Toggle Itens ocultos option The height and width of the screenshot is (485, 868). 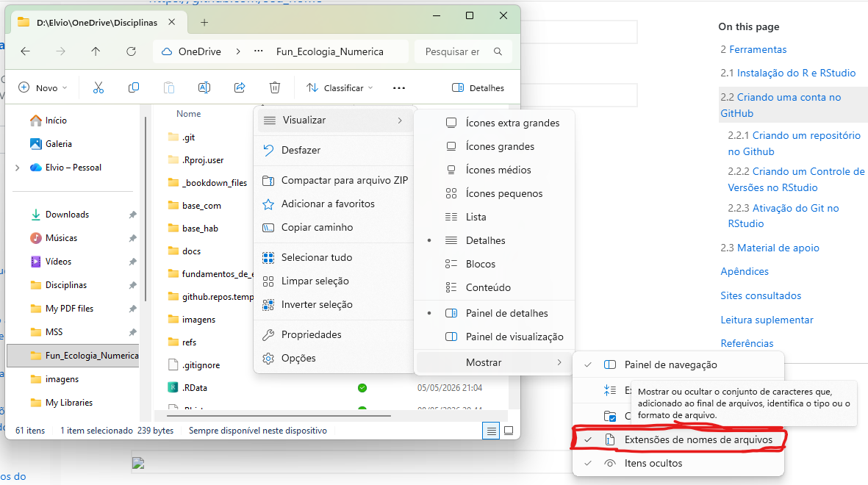click(678, 464)
